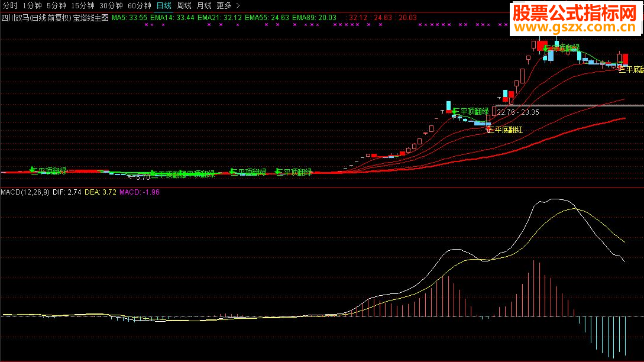
Task: Click the DEA: 3.72 value
Action: (x=100, y=192)
